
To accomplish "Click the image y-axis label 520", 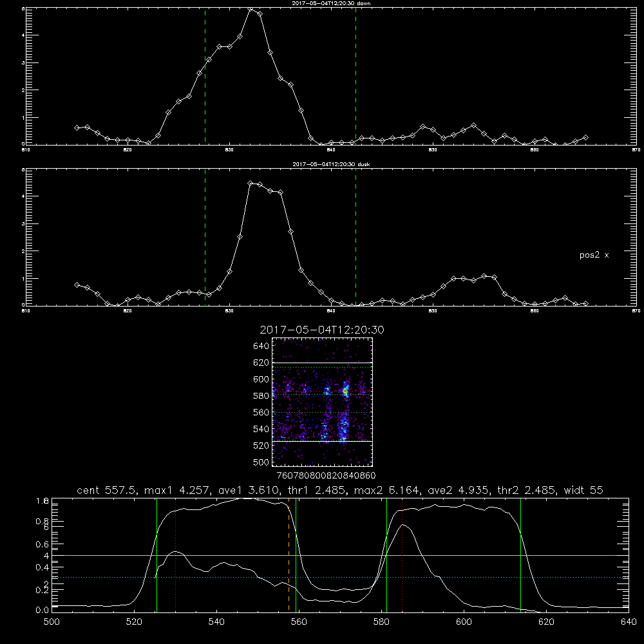I will 261,446.
